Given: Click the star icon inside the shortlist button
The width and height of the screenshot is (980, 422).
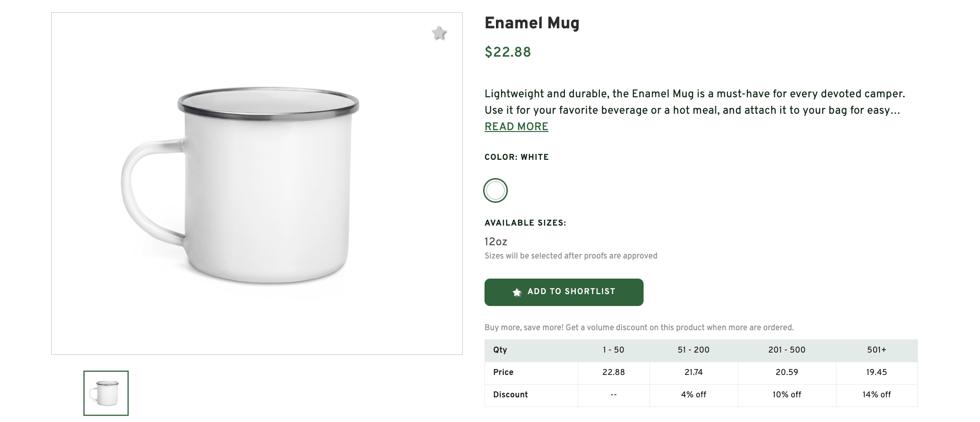Looking at the screenshot, I should click(517, 292).
